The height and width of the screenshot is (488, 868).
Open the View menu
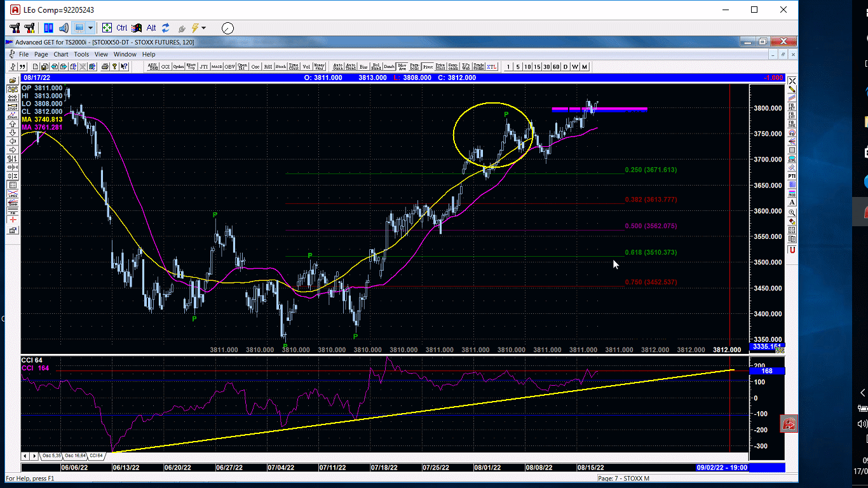[102, 54]
